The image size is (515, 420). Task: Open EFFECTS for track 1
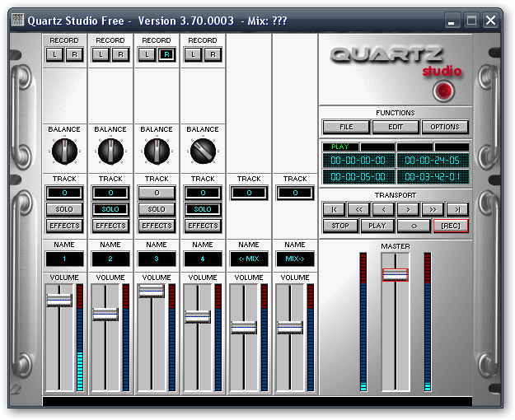tap(64, 226)
